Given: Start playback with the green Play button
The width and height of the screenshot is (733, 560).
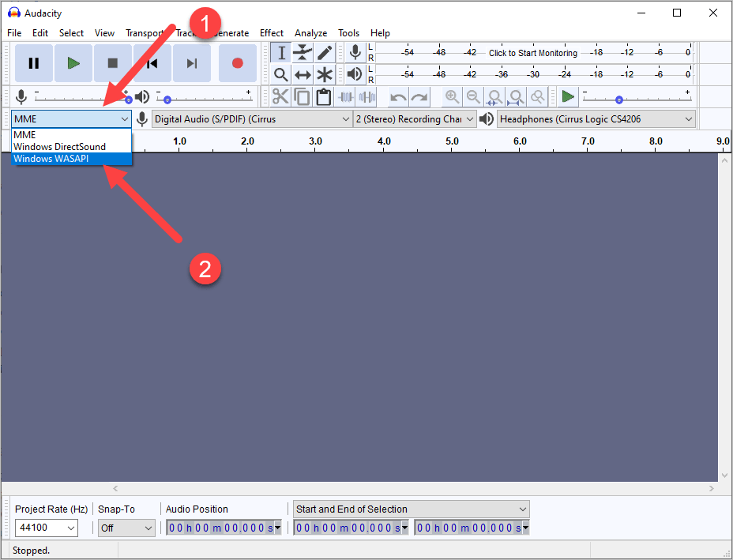Looking at the screenshot, I should click(73, 63).
